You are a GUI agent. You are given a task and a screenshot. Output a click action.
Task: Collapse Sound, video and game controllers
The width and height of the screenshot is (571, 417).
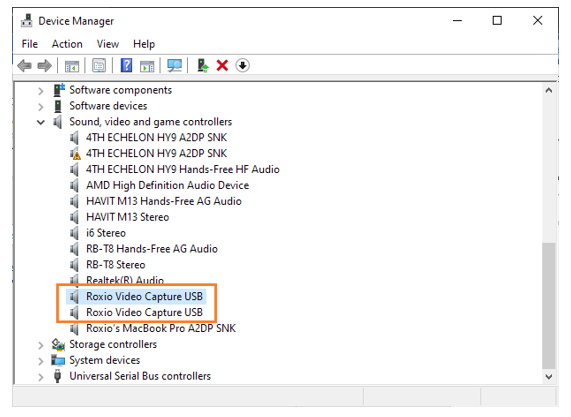coord(41,122)
